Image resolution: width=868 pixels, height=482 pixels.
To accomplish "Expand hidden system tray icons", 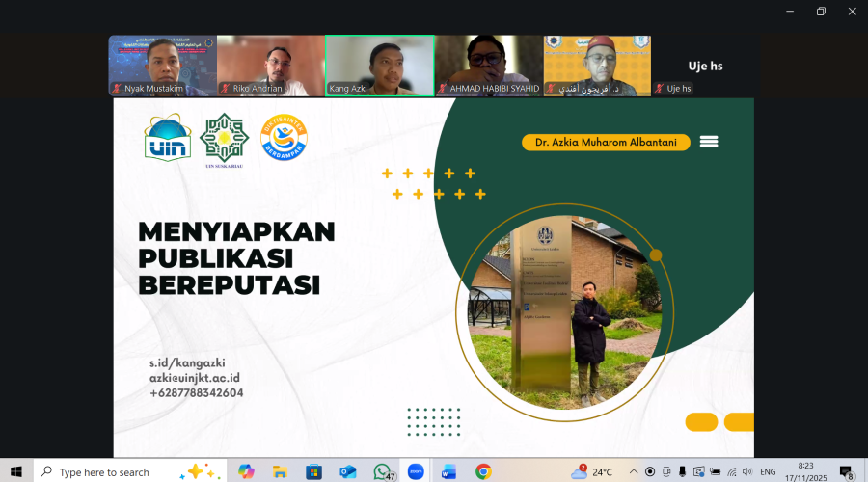I will (x=633, y=472).
